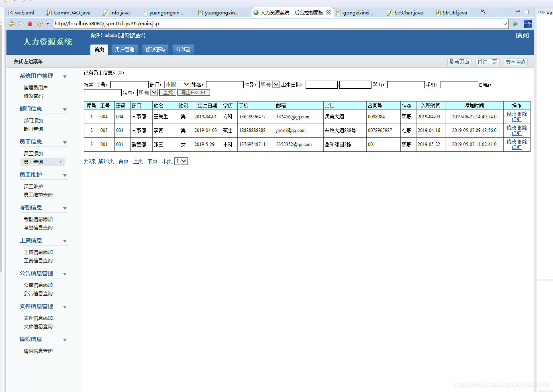Click the red stop loading icon

point(30,24)
